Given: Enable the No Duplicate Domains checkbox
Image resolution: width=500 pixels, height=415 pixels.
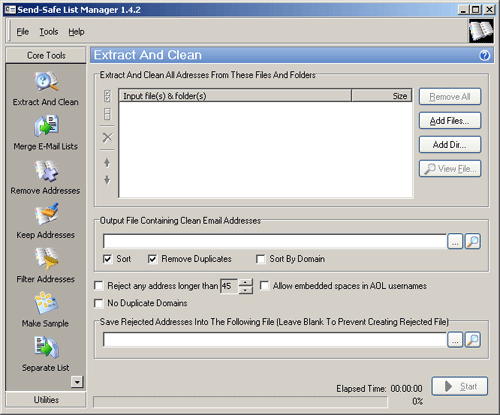Looking at the screenshot, I should [x=99, y=303].
